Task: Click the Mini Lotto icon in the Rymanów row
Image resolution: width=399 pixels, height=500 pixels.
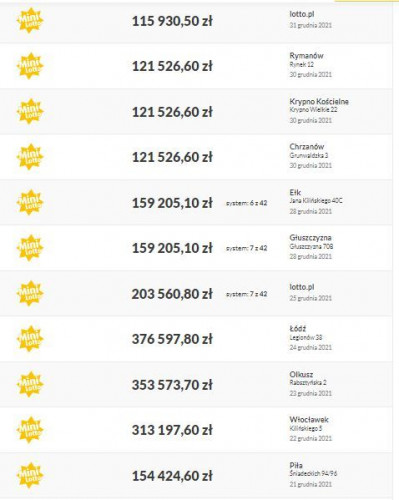Action: pyautogui.click(x=30, y=66)
